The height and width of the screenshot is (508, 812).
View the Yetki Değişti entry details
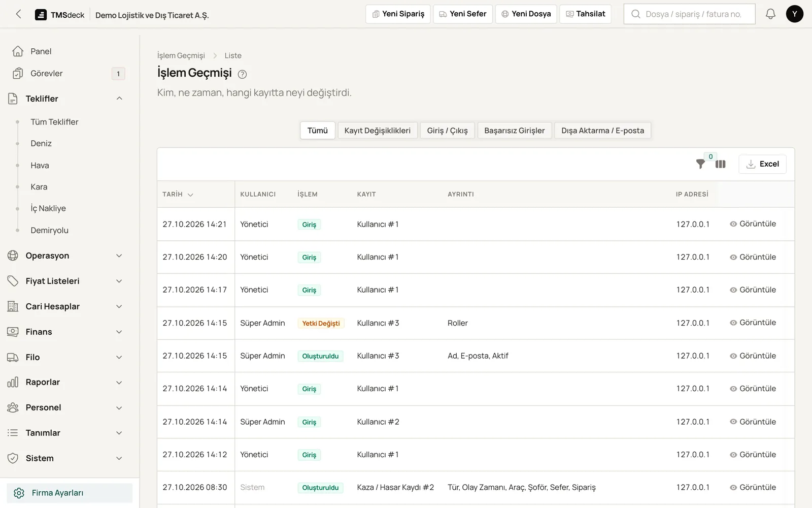tap(753, 323)
